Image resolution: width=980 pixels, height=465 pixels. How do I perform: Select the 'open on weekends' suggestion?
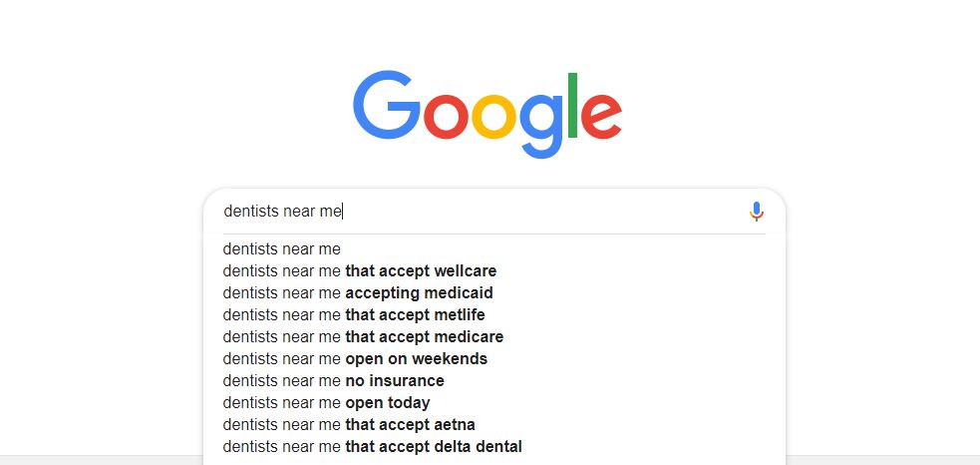click(493, 358)
